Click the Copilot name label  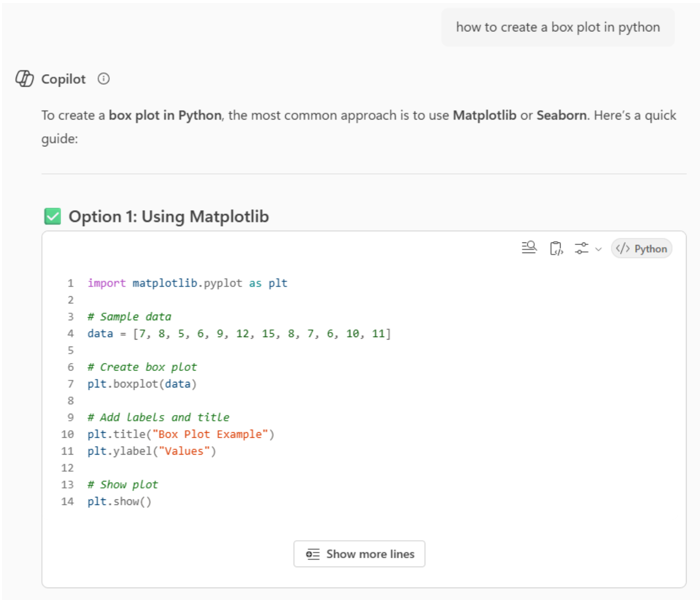[63, 79]
